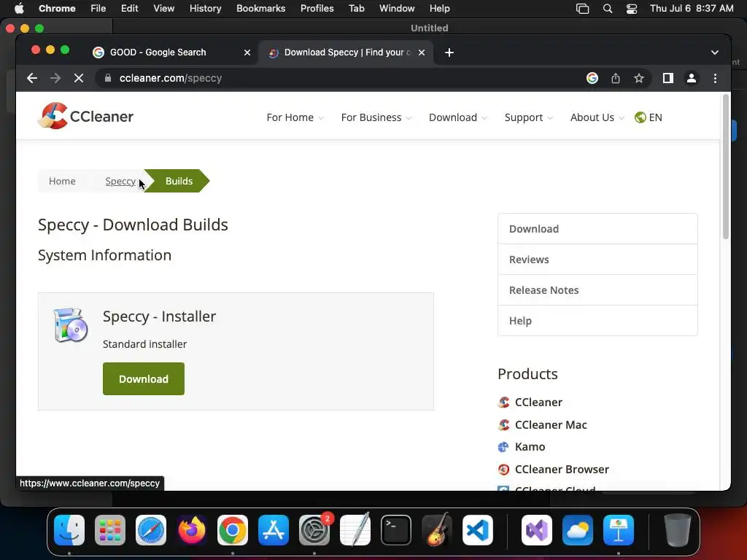Open Launchpad from the dock
Viewport: 747px width, 560px height.
click(x=110, y=530)
